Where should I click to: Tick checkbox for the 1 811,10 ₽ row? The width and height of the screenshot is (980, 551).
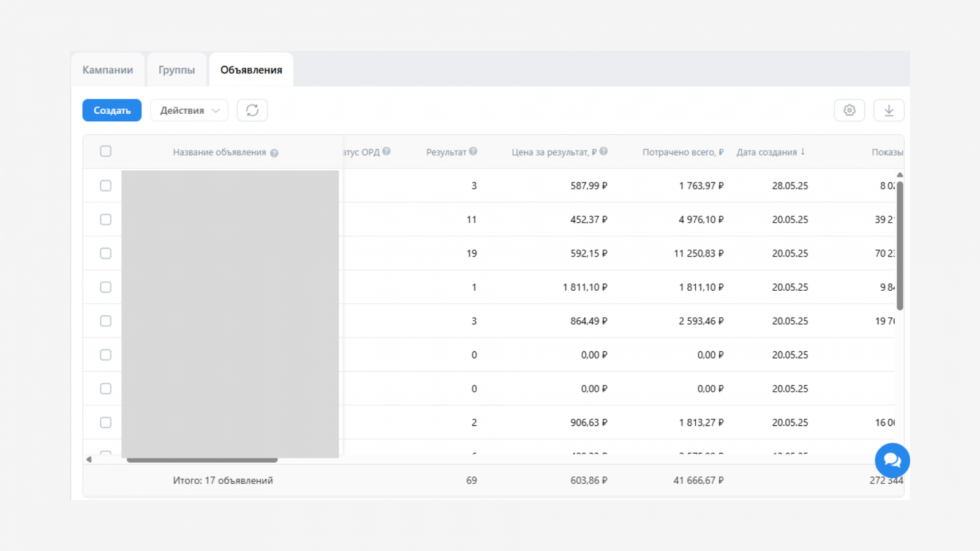105,287
